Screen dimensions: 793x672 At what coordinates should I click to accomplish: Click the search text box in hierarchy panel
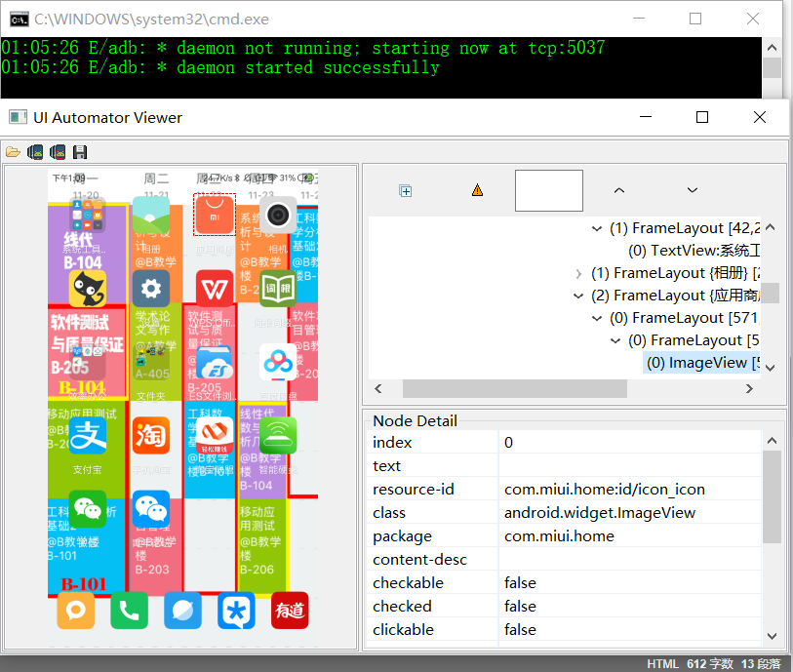pos(549,190)
